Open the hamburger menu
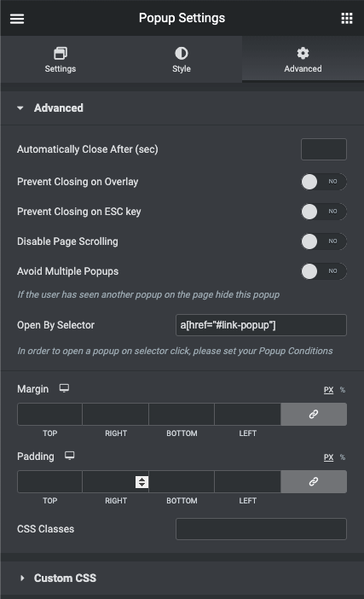Viewport: 364px width, 599px height. coord(17,18)
